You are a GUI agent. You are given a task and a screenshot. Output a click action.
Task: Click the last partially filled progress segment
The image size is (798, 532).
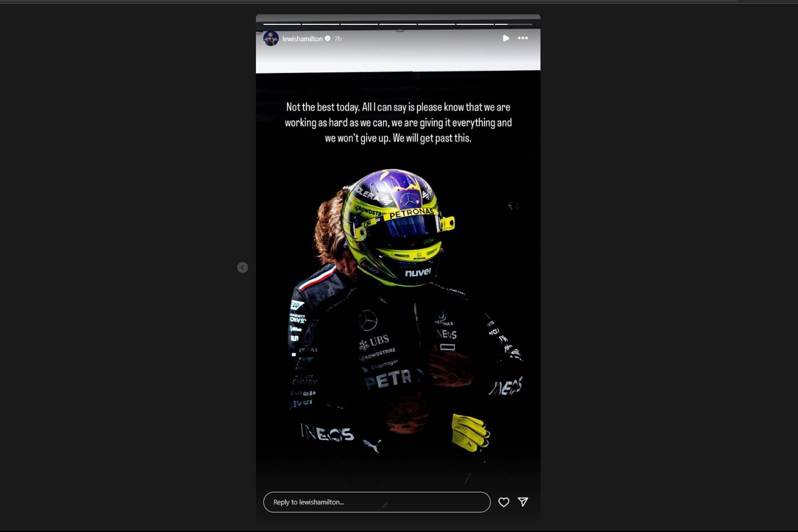click(x=514, y=25)
